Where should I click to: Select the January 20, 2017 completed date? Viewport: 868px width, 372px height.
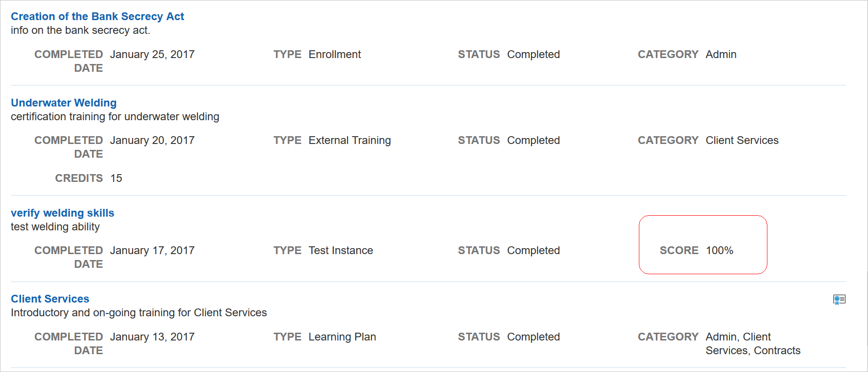[152, 140]
